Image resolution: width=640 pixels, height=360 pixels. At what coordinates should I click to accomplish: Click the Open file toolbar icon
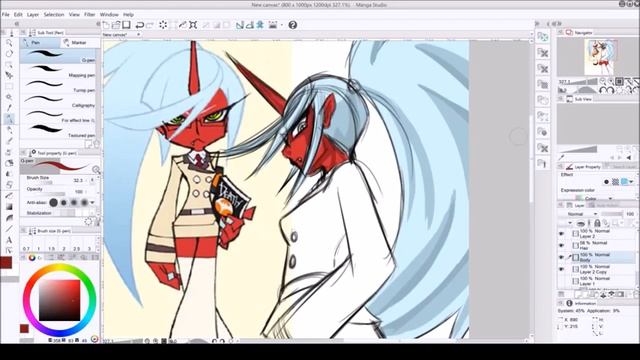(116, 25)
